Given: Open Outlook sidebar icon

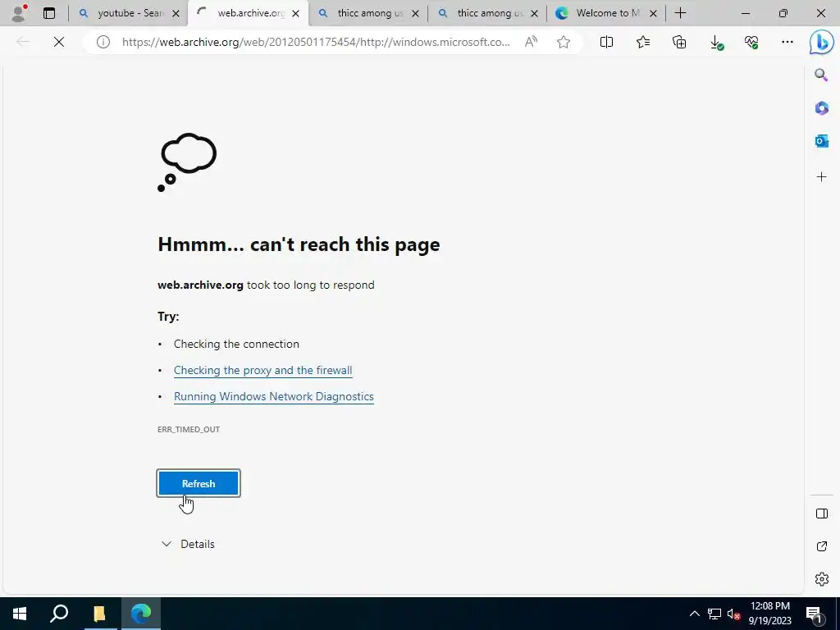Looking at the screenshot, I should [x=821, y=141].
